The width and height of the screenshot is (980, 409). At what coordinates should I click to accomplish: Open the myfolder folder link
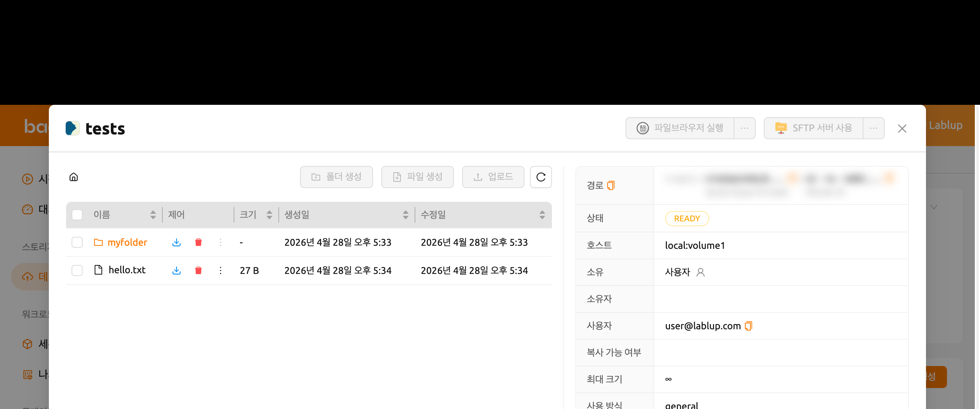[127, 242]
